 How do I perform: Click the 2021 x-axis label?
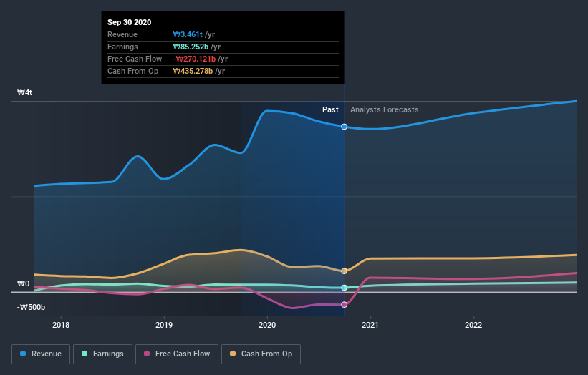pyautogui.click(x=370, y=325)
